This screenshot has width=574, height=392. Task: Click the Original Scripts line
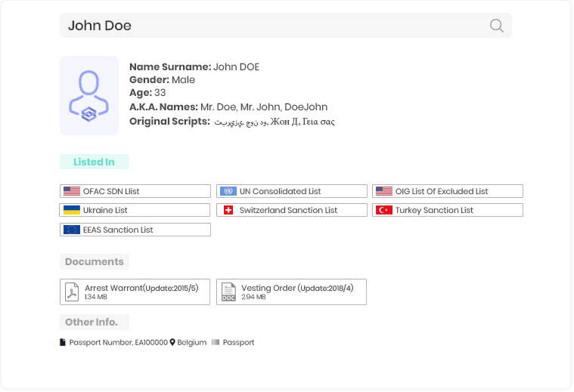[232, 122]
